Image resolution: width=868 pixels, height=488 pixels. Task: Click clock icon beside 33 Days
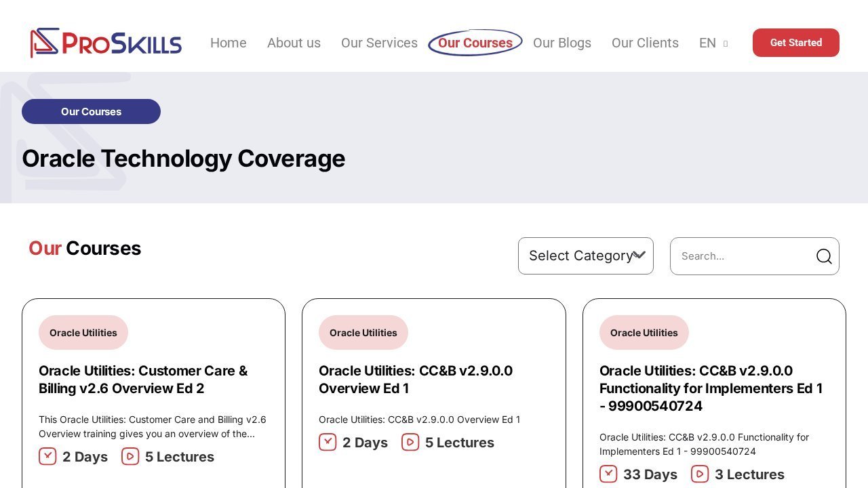click(x=608, y=474)
